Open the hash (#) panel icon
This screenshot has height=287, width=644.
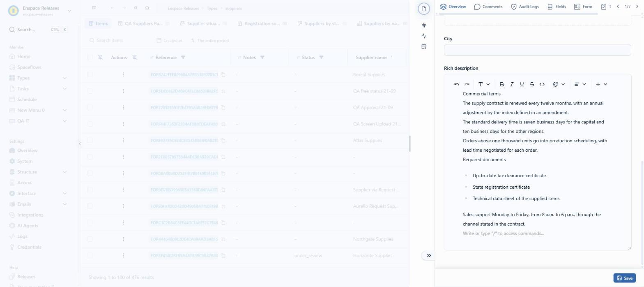tap(424, 25)
